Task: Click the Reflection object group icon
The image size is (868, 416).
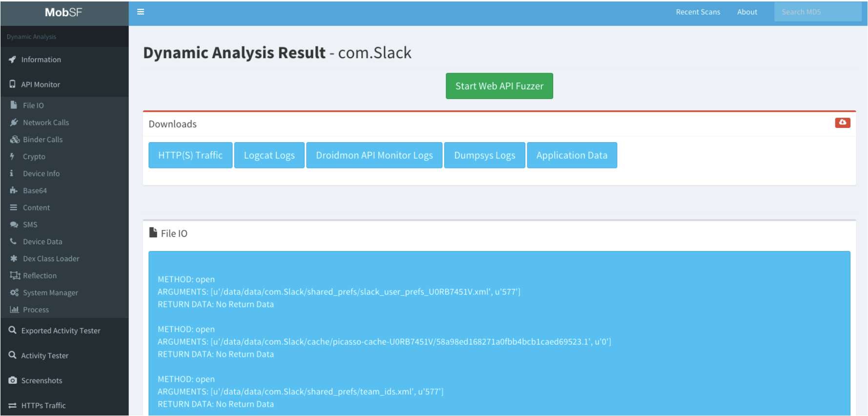Action: click(15, 275)
